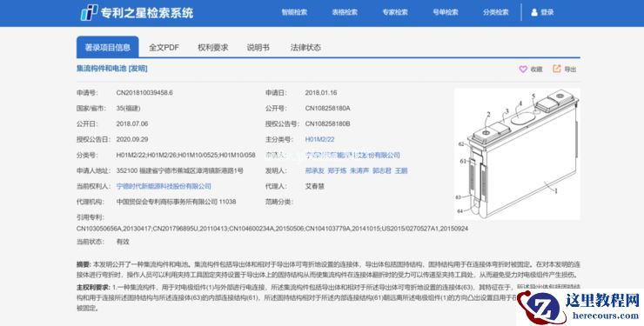Go to 专家检索 in top navigation
The image size is (644, 326).
pyautogui.click(x=395, y=12)
